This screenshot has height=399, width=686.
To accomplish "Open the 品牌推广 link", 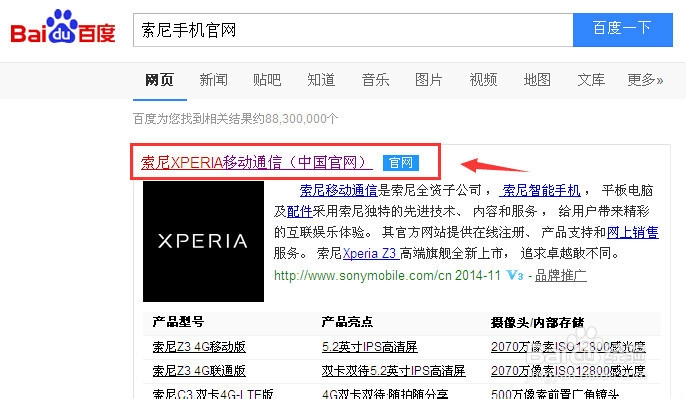I will [x=560, y=276].
